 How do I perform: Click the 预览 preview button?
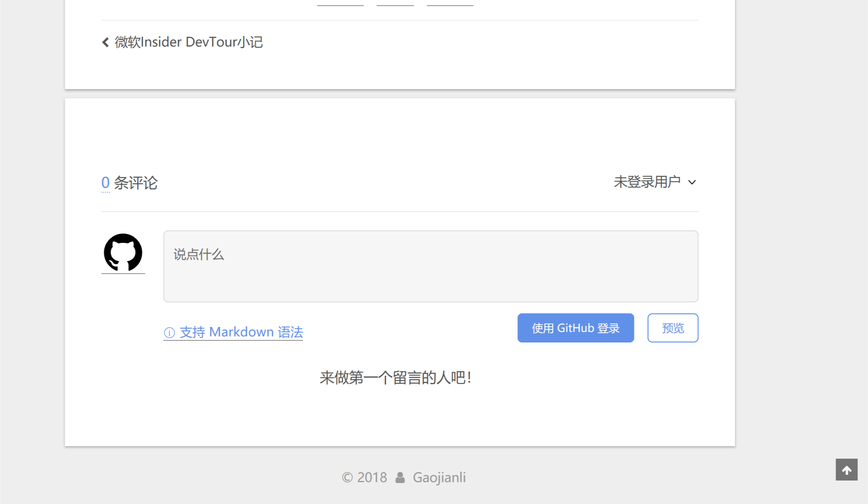pos(672,328)
